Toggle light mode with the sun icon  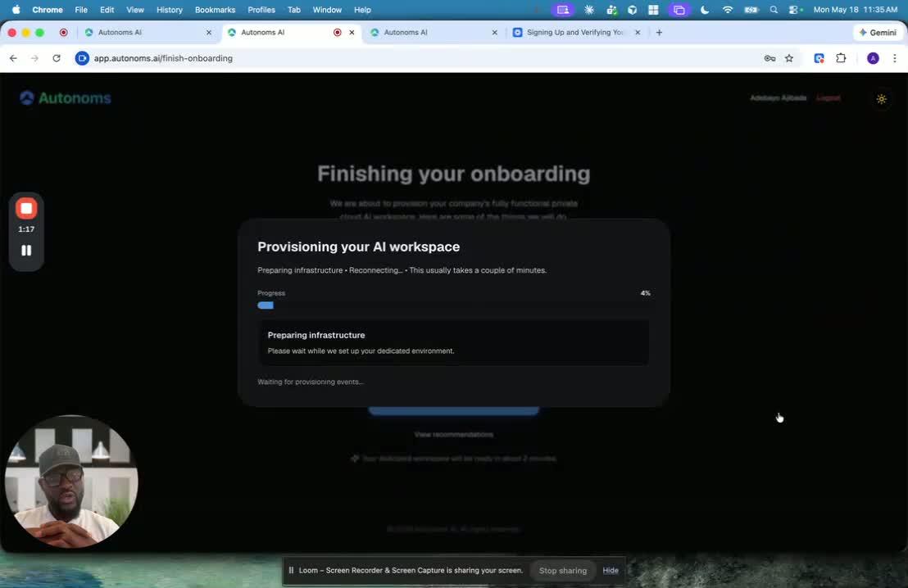881,99
